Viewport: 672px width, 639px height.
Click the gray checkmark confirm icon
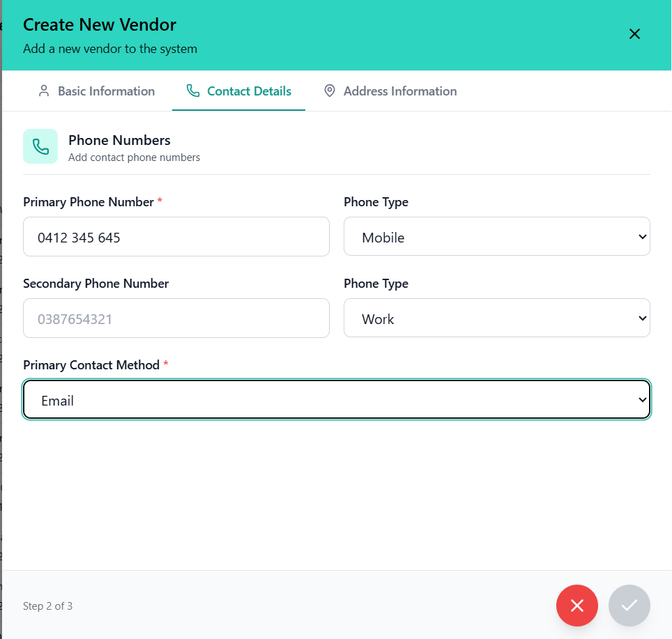coord(629,606)
